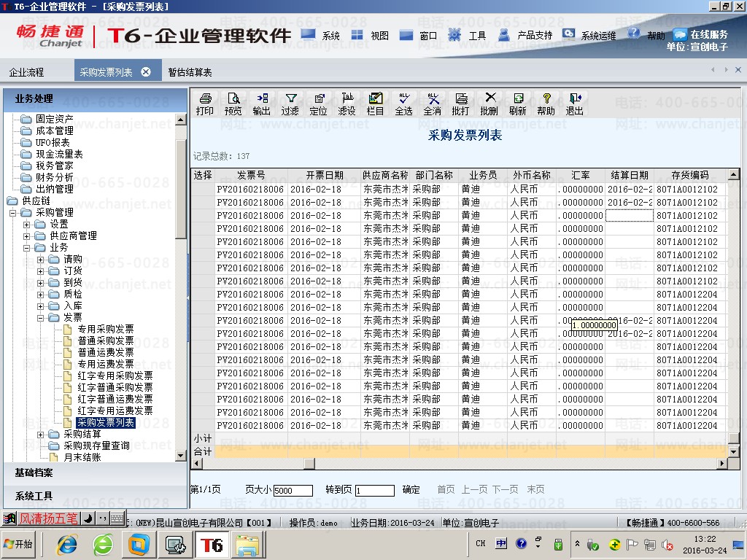Viewport: 747px width, 560px height.
Task: Switch to the 暂估结算表 tab
Action: (190, 72)
